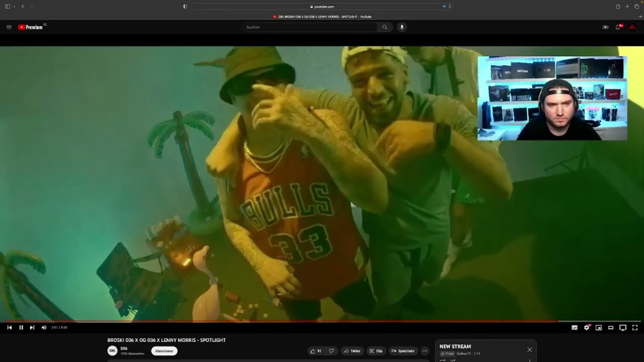Click the Abonnieren subscribe button
This screenshot has width=644, height=362.
tap(164, 351)
